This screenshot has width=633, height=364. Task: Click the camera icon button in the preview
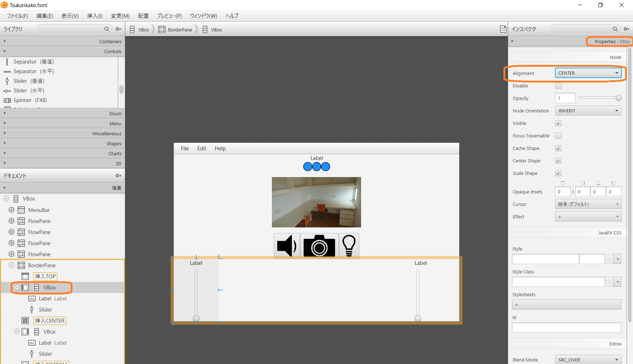pyautogui.click(x=319, y=246)
